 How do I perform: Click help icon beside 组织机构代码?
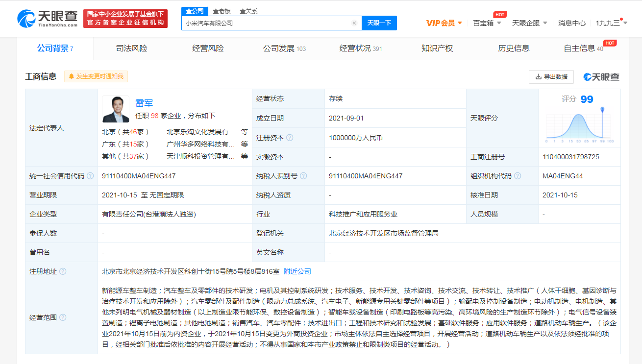pyautogui.click(x=518, y=176)
